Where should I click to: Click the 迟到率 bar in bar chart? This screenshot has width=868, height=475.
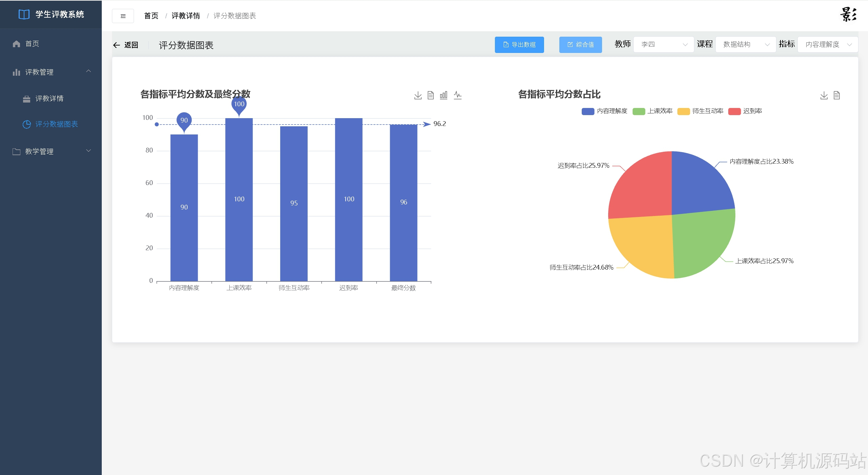click(x=349, y=200)
